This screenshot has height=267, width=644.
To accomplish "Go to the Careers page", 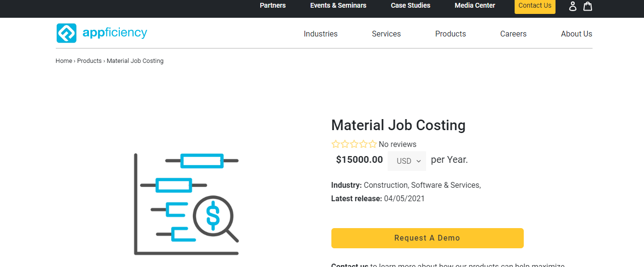I will [x=513, y=34].
